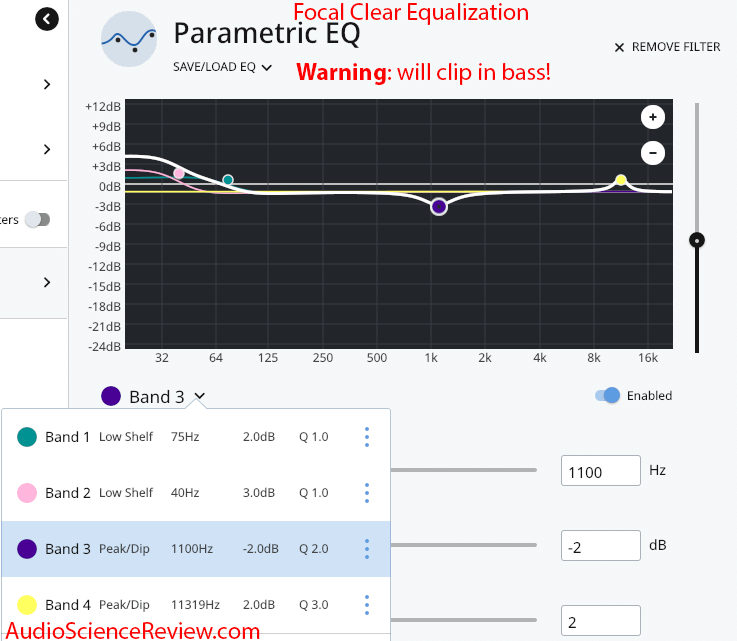The image size is (737, 641).
Task: Click the 32 frequency axis label
Action: tap(162, 358)
